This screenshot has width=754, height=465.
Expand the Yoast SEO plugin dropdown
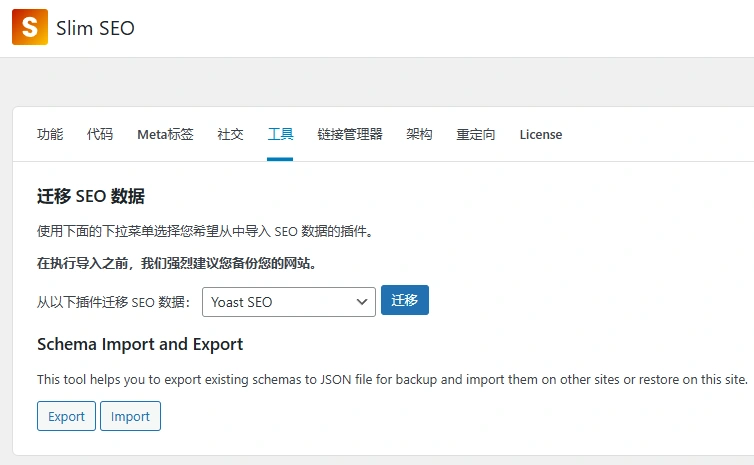tap(289, 302)
